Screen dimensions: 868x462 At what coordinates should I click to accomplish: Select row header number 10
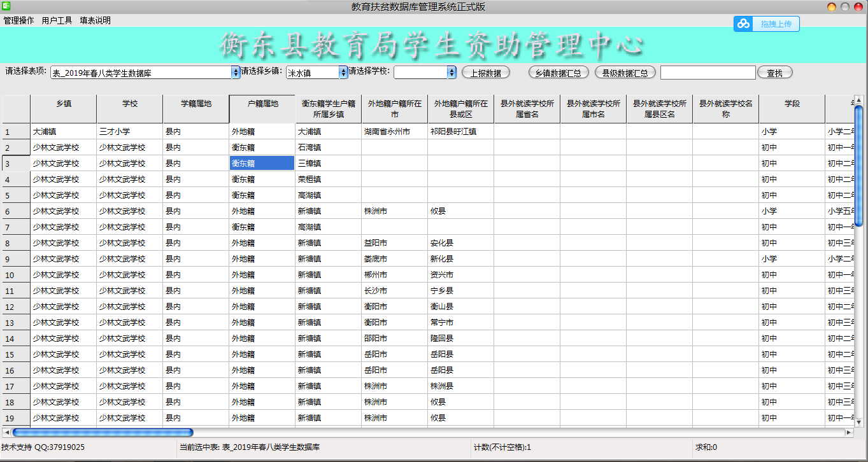[x=16, y=275]
